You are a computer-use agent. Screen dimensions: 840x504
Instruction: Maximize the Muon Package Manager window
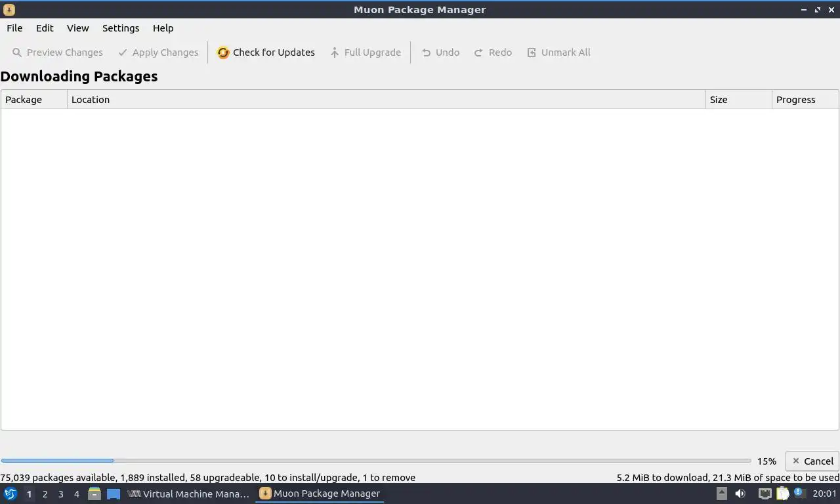coord(818,10)
